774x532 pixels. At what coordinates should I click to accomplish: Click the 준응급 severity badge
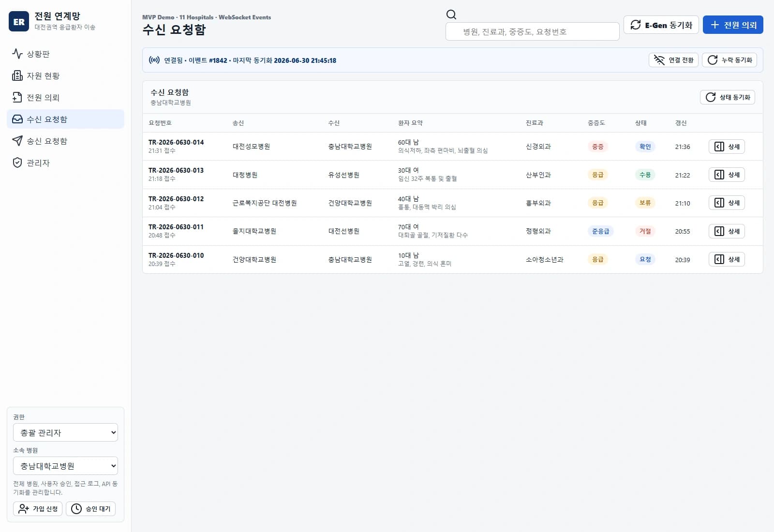click(601, 231)
